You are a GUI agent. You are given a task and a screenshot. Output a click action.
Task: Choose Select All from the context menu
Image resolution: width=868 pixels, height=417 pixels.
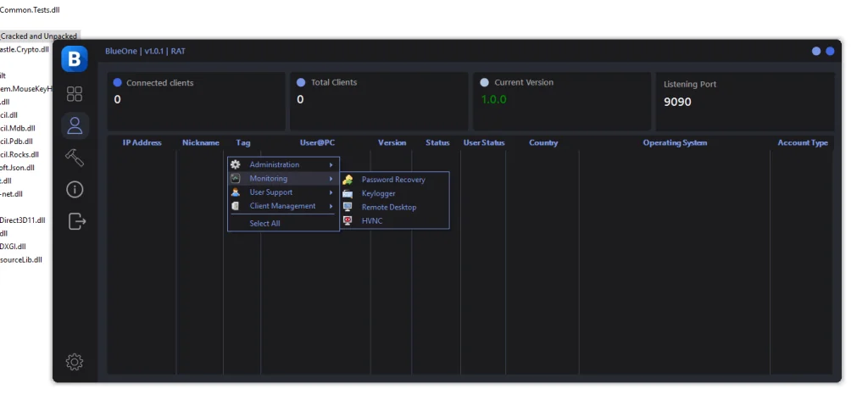click(x=264, y=224)
